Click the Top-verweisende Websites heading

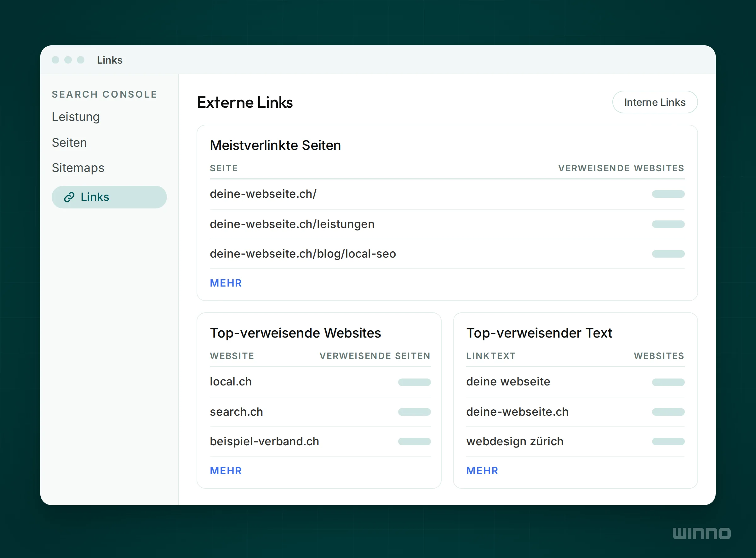tap(295, 333)
